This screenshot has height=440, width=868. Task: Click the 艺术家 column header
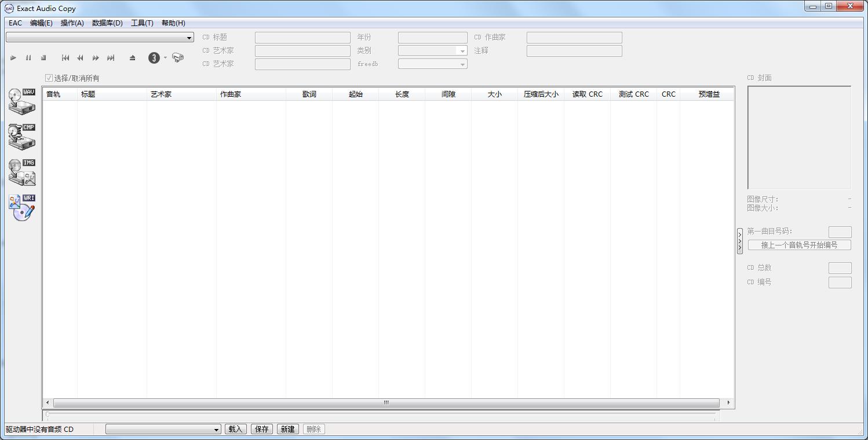(x=181, y=94)
